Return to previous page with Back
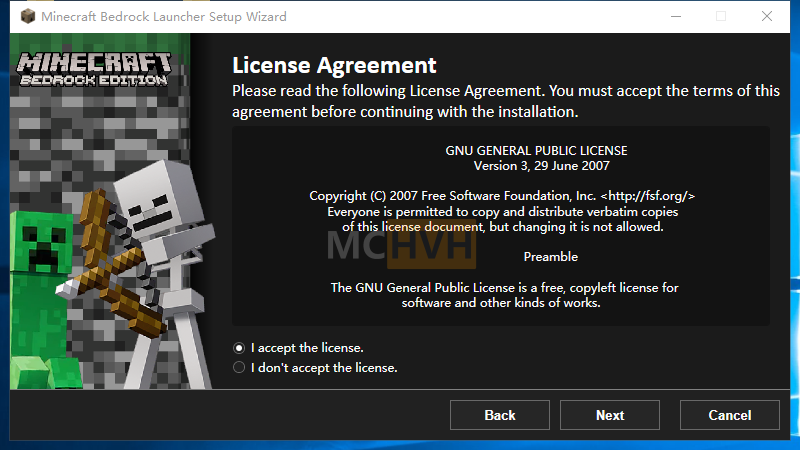Viewport: 800px width, 450px height. click(x=499, y=415)
